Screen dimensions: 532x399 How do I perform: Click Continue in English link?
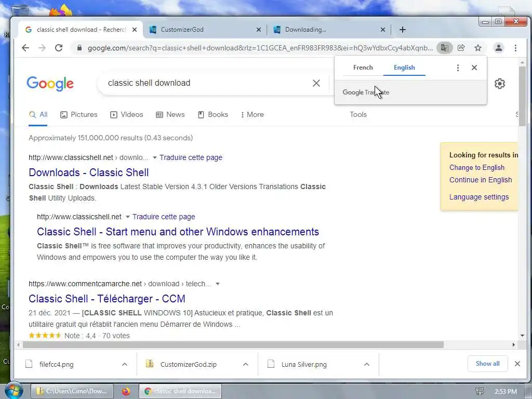[x=481, y=180]
